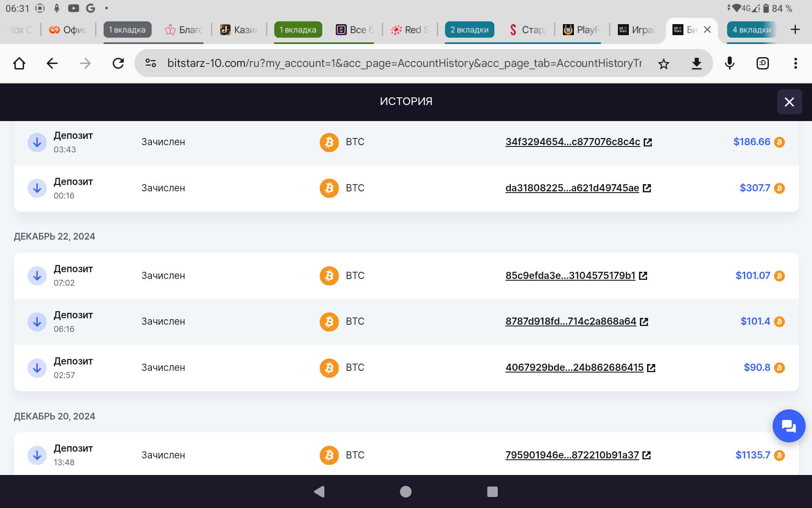Tap the browser home icon
812x508 pixels.
click(x=19, y=63)
